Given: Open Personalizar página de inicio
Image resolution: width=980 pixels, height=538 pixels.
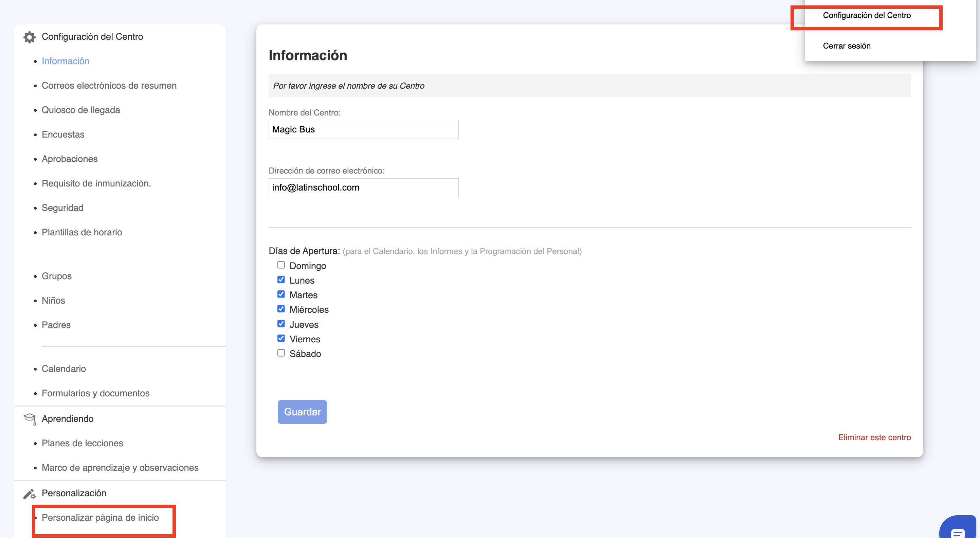Looking at the screenshot, I should (100, 518).
